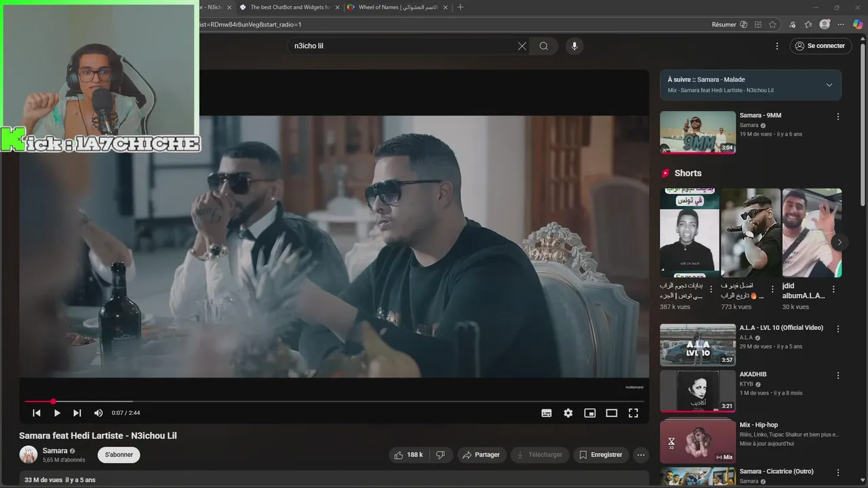This screenshot has width=868, height=488.
Task: Open options for Samara - 9MM video
Action: point(838,117)
